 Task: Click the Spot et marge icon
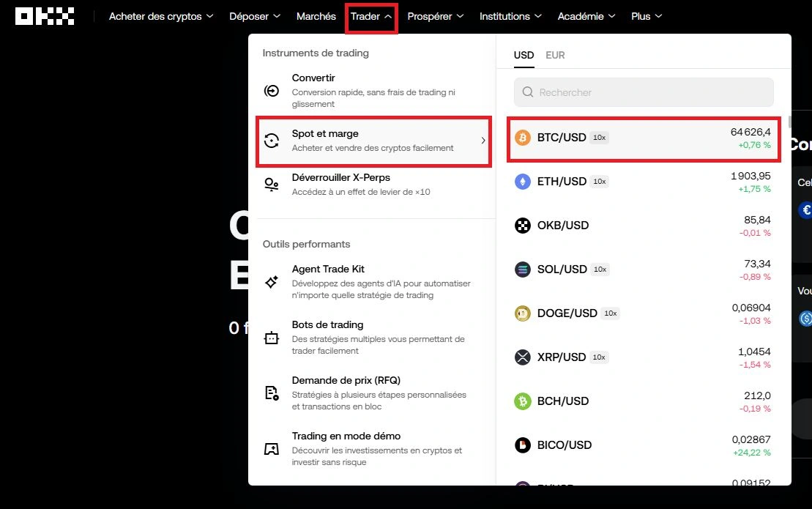272,141
